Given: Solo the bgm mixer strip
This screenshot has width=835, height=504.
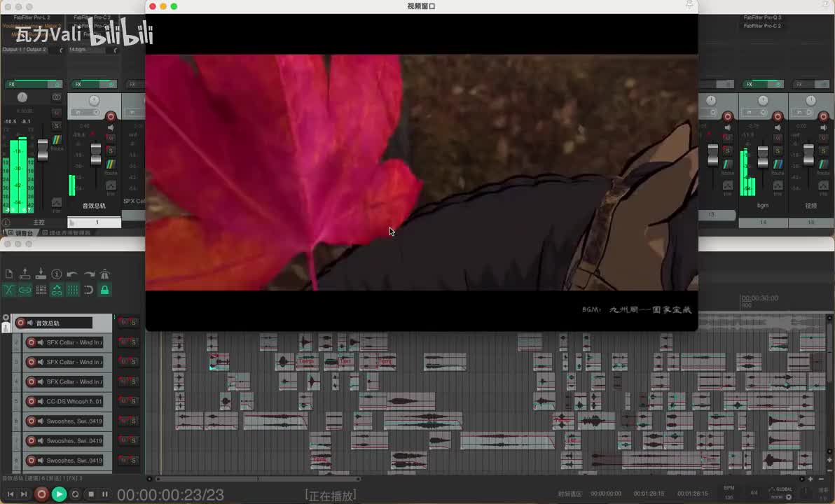Looking at the screenshot, I should coord(778,151).
